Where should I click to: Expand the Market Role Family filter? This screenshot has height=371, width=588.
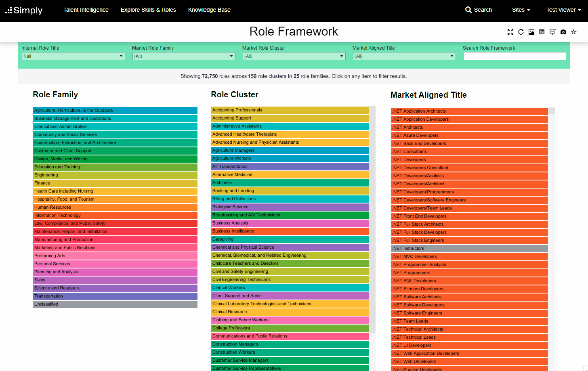pos(184,56)
